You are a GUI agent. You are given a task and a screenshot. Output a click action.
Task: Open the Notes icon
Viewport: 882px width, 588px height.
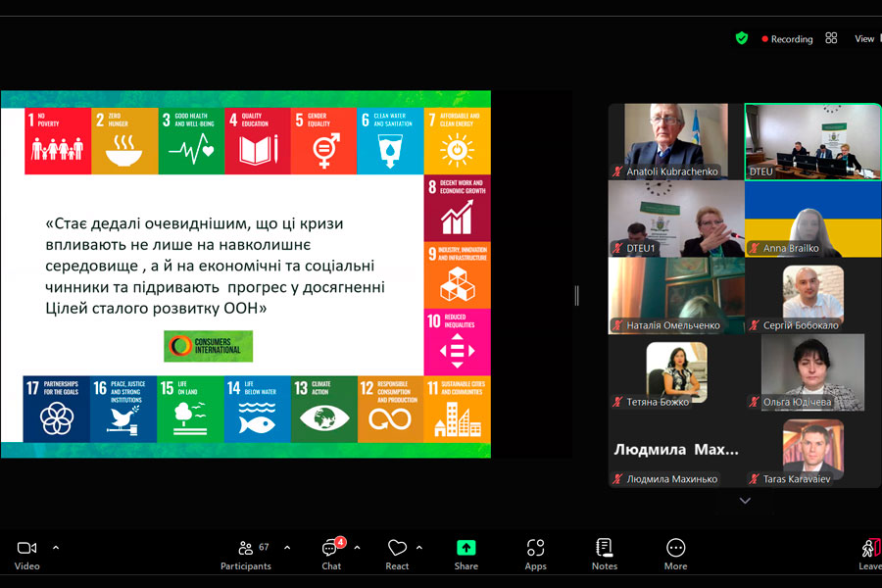604,548
